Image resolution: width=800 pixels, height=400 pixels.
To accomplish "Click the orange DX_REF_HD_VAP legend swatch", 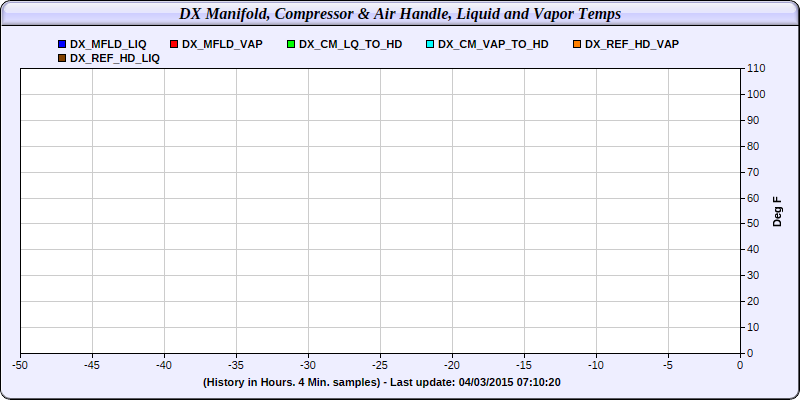I will pyautogui.click(x=577, y=44).
